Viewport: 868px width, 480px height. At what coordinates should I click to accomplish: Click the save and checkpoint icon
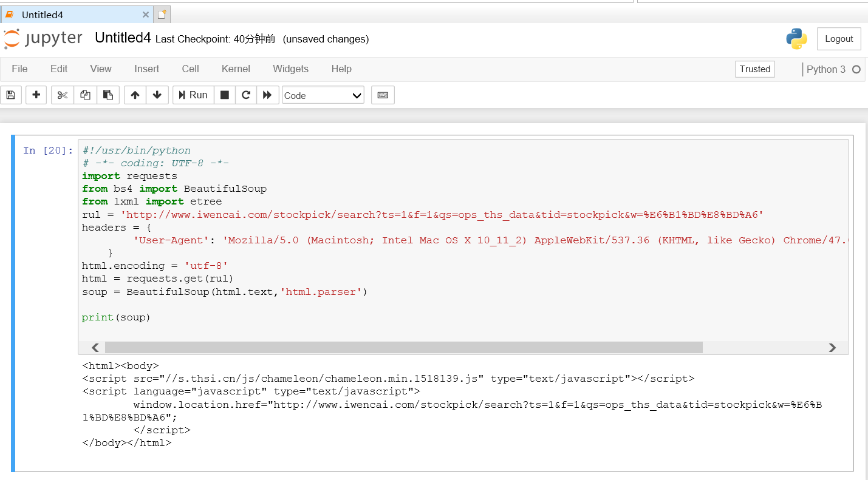click(x=11, y=95)
